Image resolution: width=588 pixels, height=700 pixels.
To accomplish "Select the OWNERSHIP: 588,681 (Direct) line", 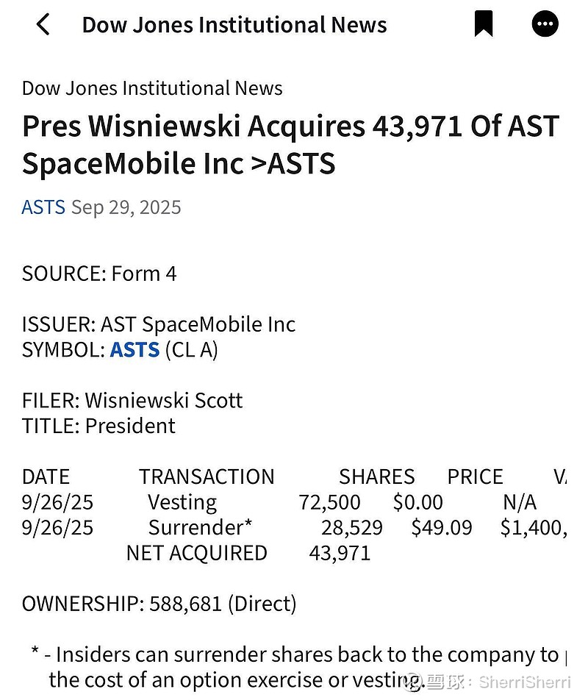I will click(x=159, y=604).
